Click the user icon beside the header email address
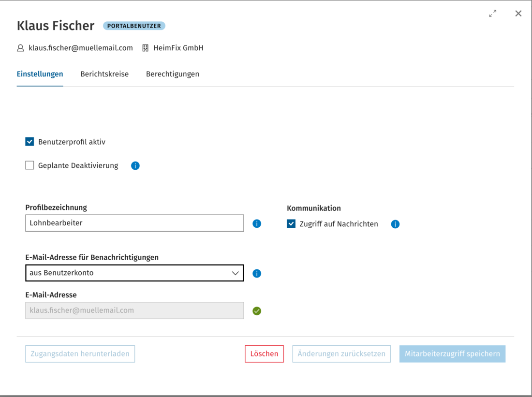532x397 pixels. pos(21,48)
